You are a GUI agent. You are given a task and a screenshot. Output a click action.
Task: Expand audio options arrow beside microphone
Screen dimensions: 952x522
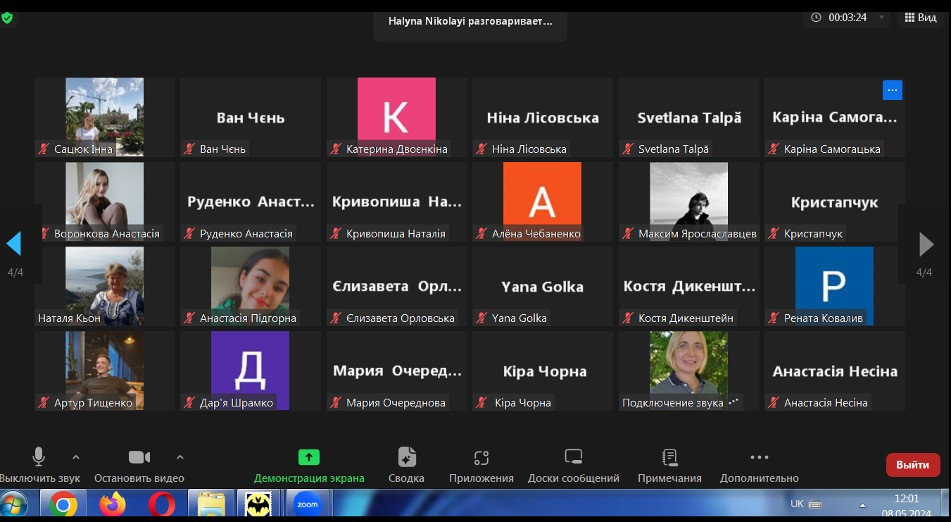(76, 458)
